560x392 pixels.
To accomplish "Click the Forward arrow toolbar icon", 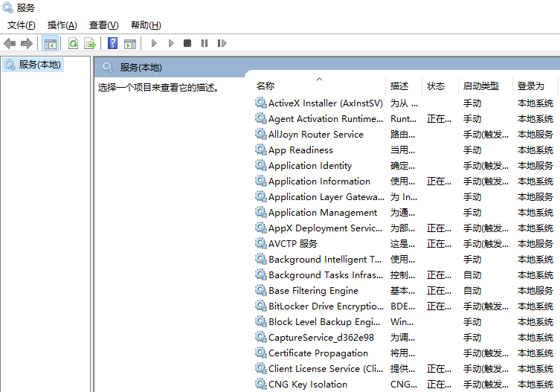I will (x=27, y=44).
